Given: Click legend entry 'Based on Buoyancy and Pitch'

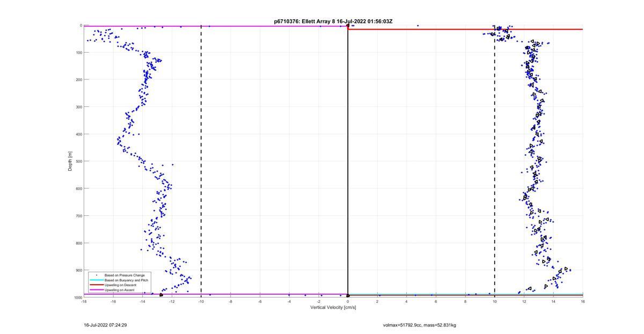Looking at the screenshot, I should [x=127, y=280].
